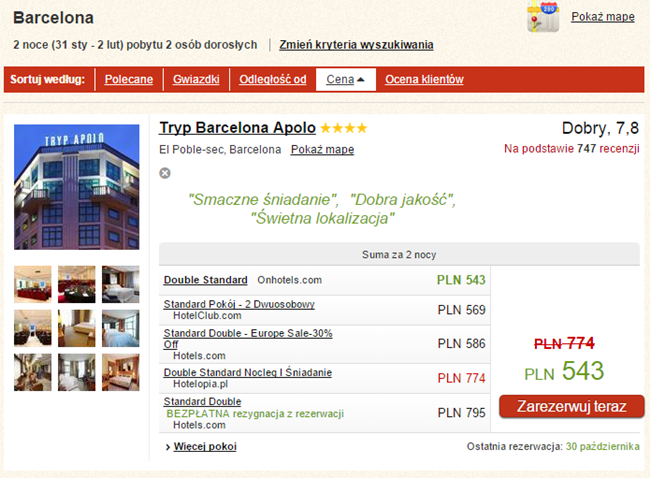Open last thumbnail in top gallery row

click(121, 284)
